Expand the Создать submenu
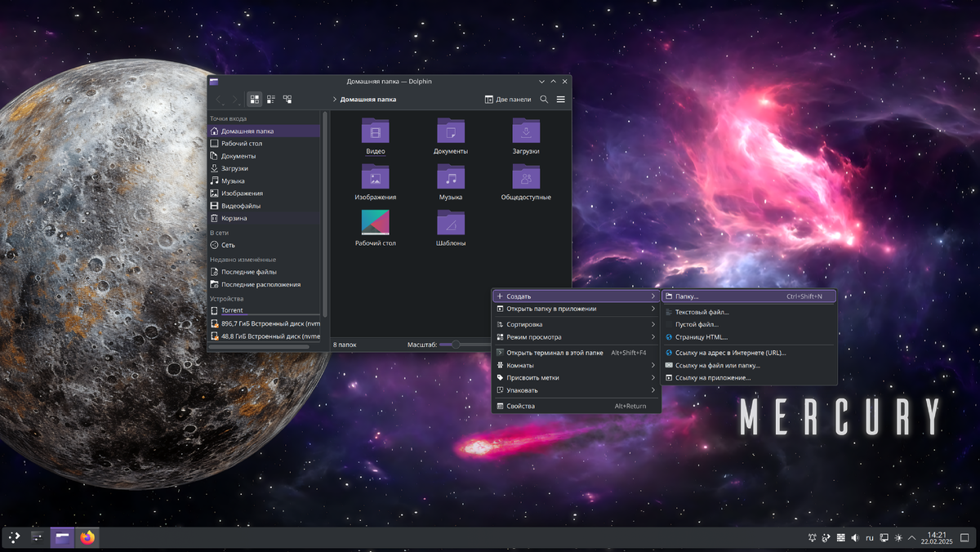 (576, 296)
